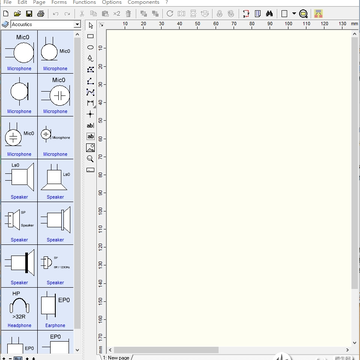Click the binoculars Search icon
The image size is (360, 360).
click(x=270, y=14)
